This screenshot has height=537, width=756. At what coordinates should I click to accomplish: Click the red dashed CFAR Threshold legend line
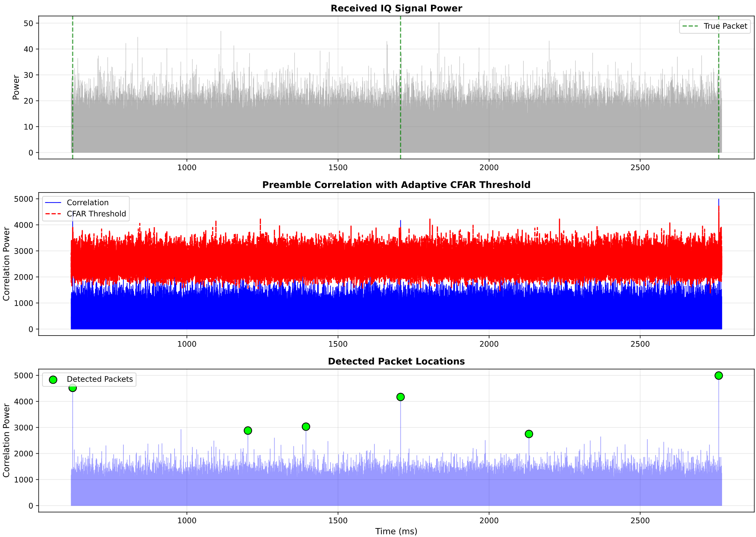point(53,214)
